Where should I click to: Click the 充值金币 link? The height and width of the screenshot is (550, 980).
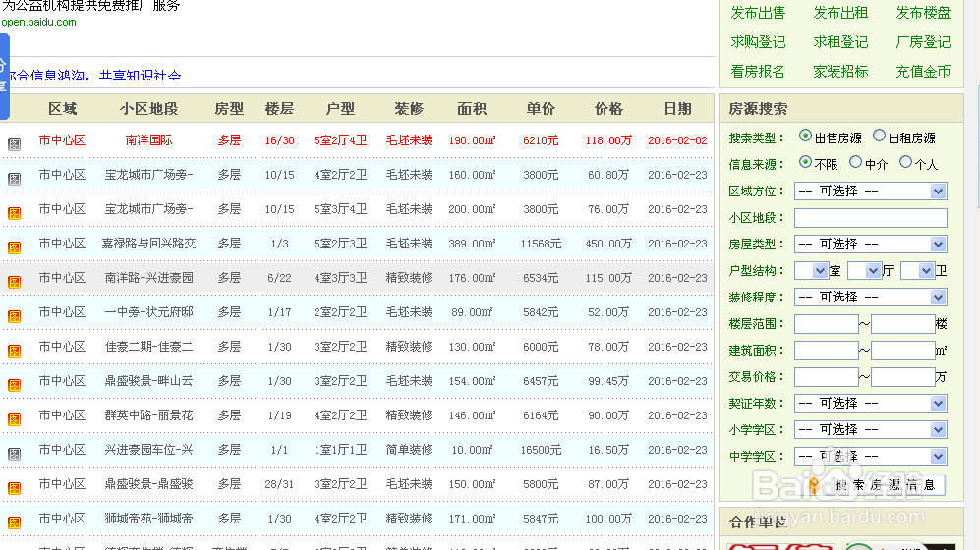pyautogui.click(x=923, y=71)
